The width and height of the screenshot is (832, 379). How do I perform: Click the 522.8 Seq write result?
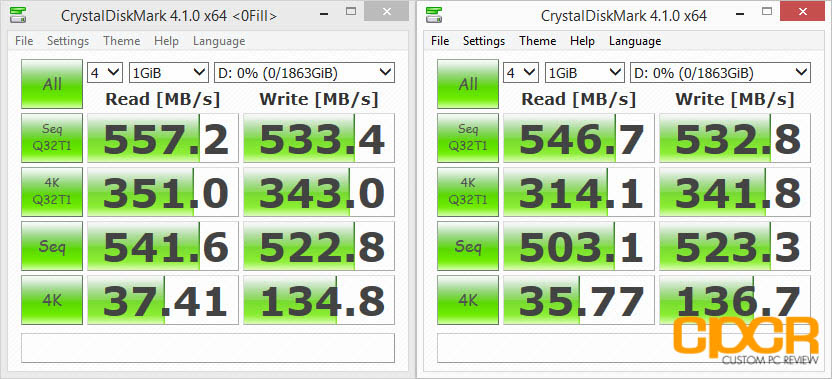[x=319, y=246]
